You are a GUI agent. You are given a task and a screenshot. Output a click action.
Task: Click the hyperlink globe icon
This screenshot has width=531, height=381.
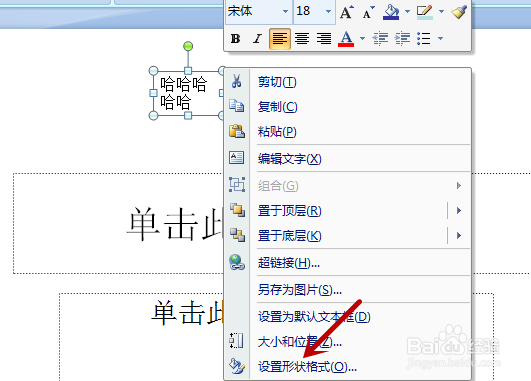point(237,262)
